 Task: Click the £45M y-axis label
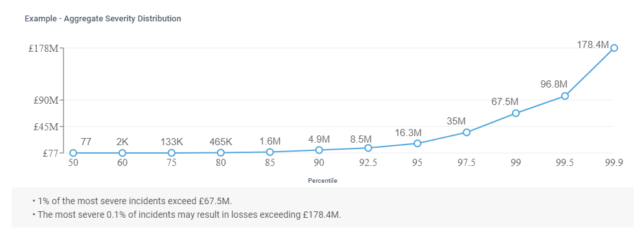pyautogui.click(x=47, y=126)
